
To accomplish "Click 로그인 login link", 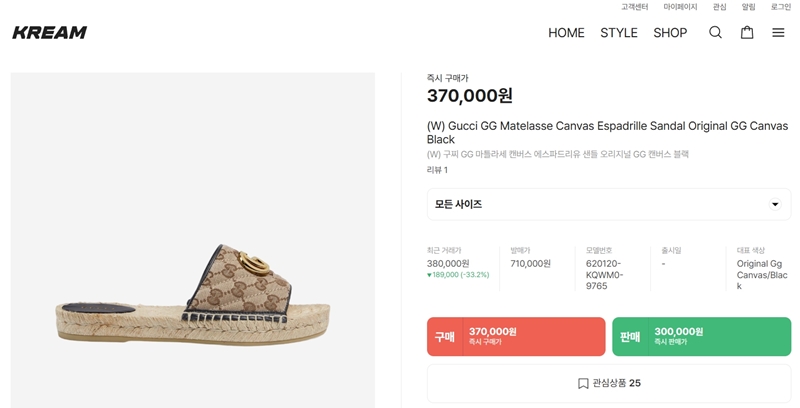I will tap(781, 7).
